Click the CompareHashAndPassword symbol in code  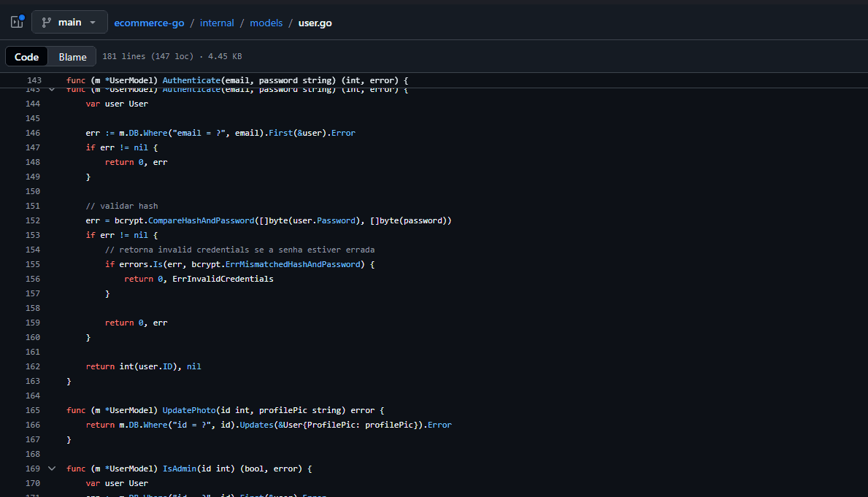[x=200, y=220]
